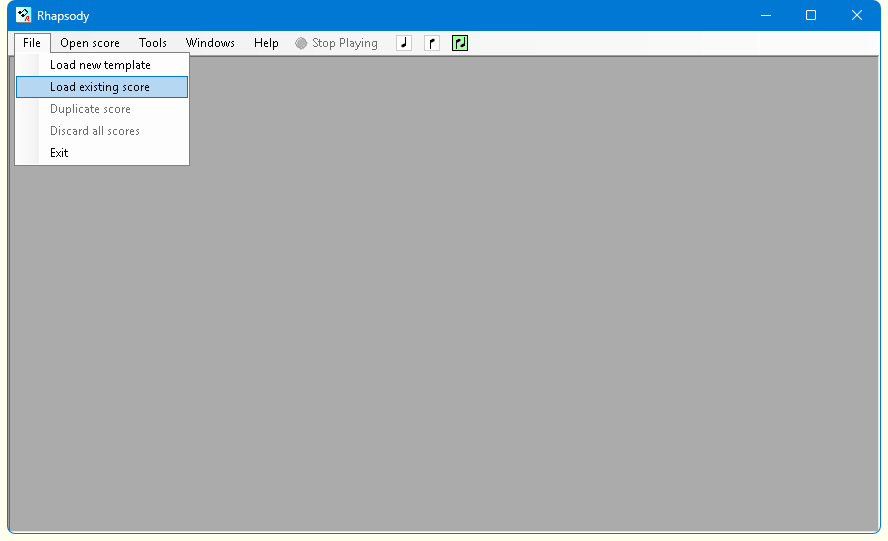Choose Exit from the File menu
The height and width of the screenshot is (541, 888).
tap(59, 153)
